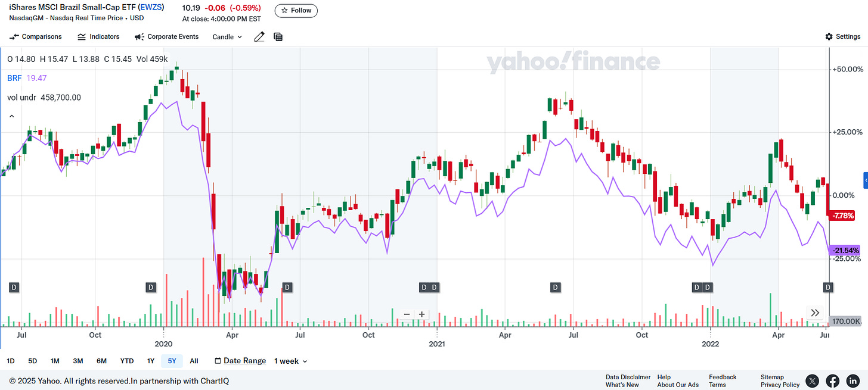The image size is (868, 390).
Task: Open Yahoo Finance Facebook page
Action: pyautogui.click(x=832, y=381)
